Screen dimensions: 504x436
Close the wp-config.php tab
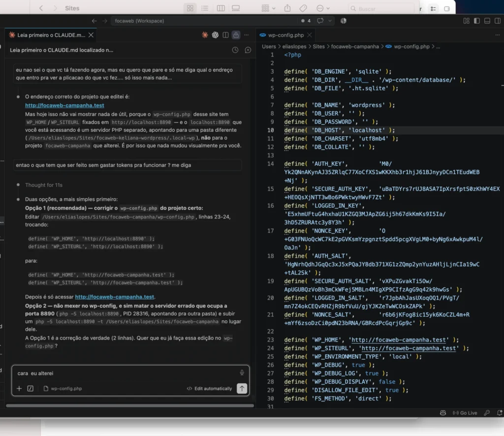[309, 35]
